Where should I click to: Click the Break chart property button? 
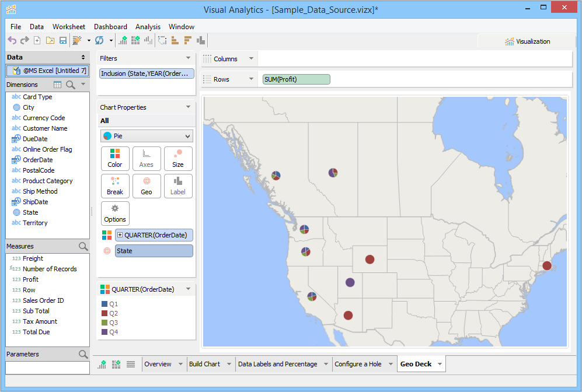click(115, 185)
